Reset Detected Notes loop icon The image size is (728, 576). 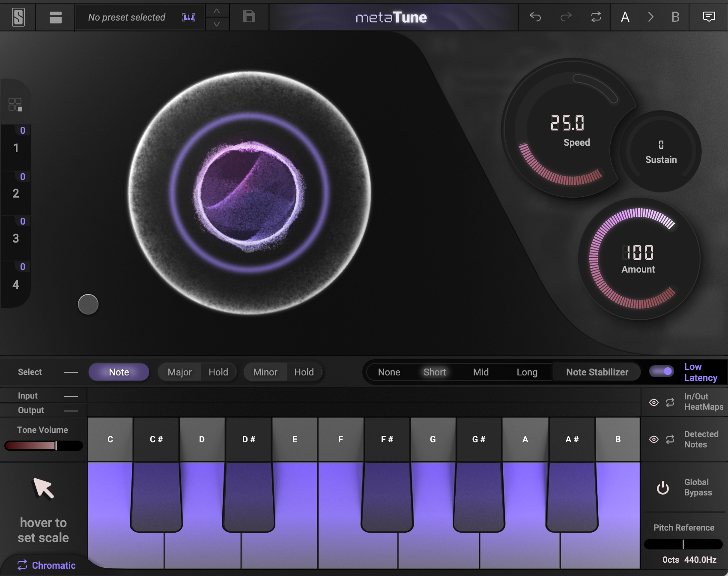click(x=670, y=439)
